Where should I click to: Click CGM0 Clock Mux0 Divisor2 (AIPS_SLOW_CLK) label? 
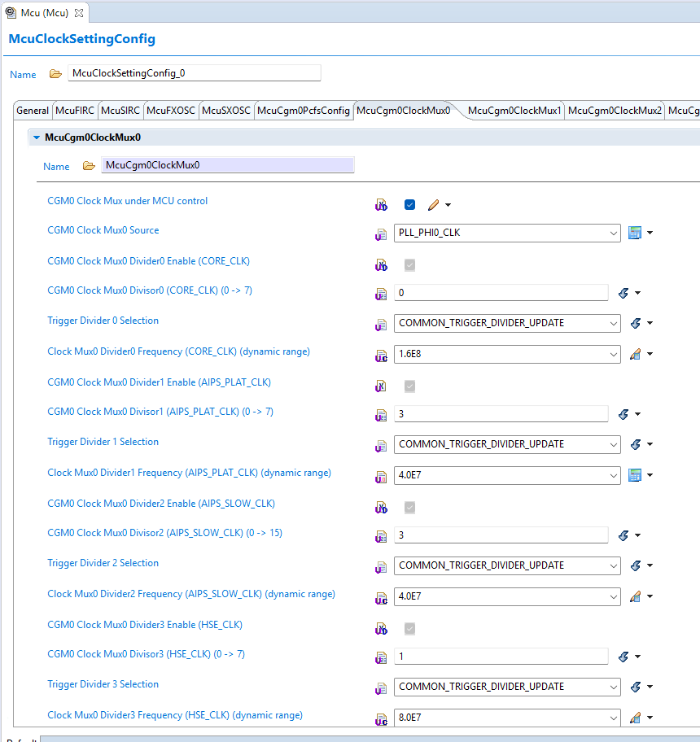click(x=164, y=533)
